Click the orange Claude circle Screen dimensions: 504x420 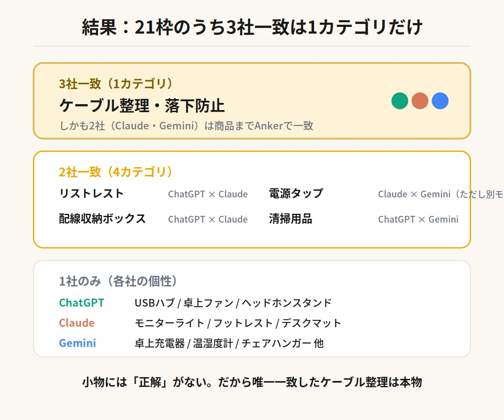(420, 101)
